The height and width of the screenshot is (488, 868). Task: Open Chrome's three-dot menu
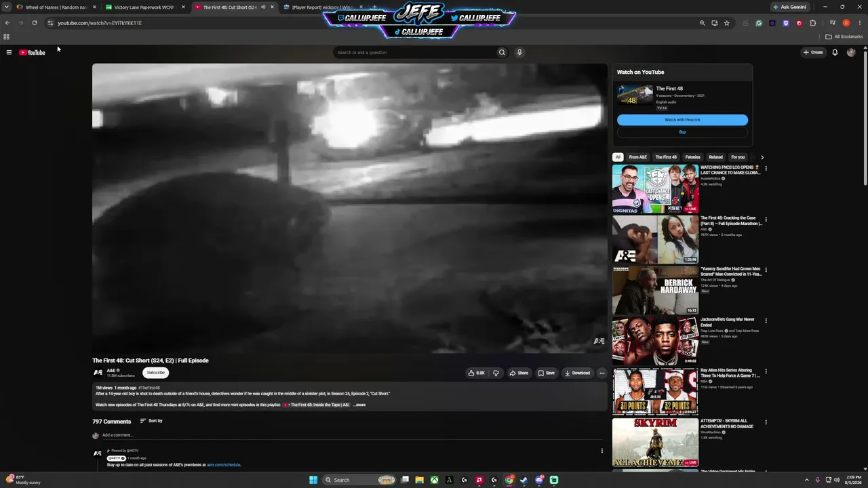(860, 23)
